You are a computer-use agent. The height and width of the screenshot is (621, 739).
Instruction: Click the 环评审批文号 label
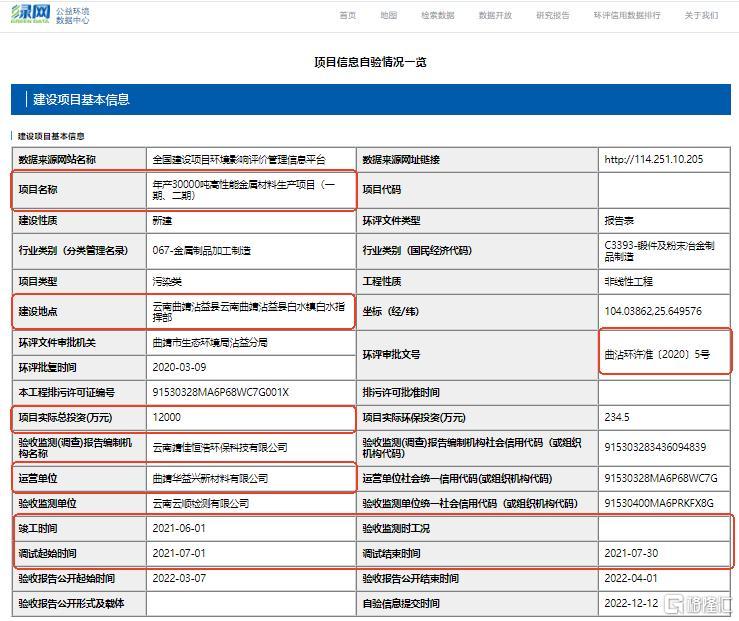(391, 354)
